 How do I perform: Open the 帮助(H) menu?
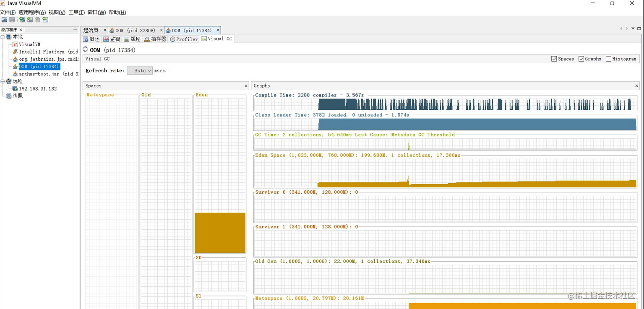117,13
